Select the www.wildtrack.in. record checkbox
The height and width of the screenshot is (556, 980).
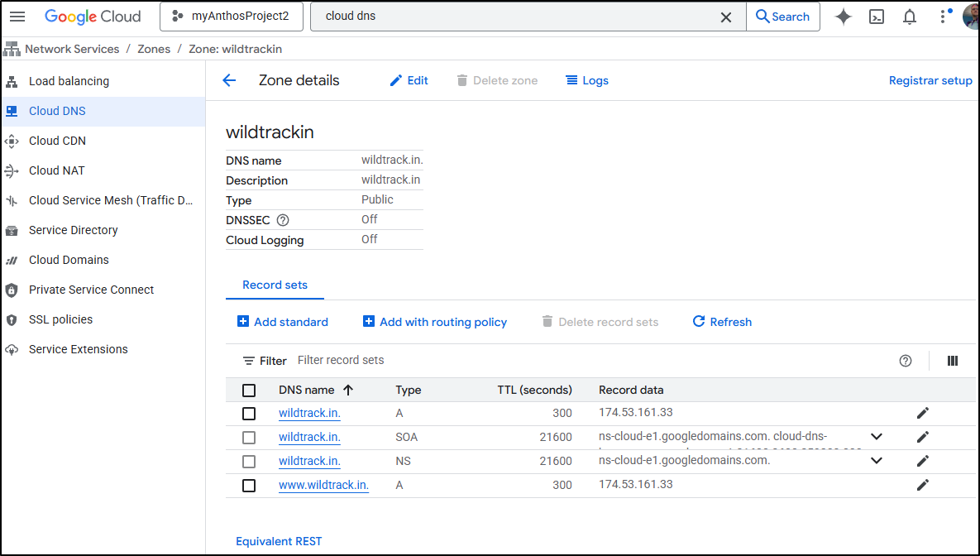249,486
